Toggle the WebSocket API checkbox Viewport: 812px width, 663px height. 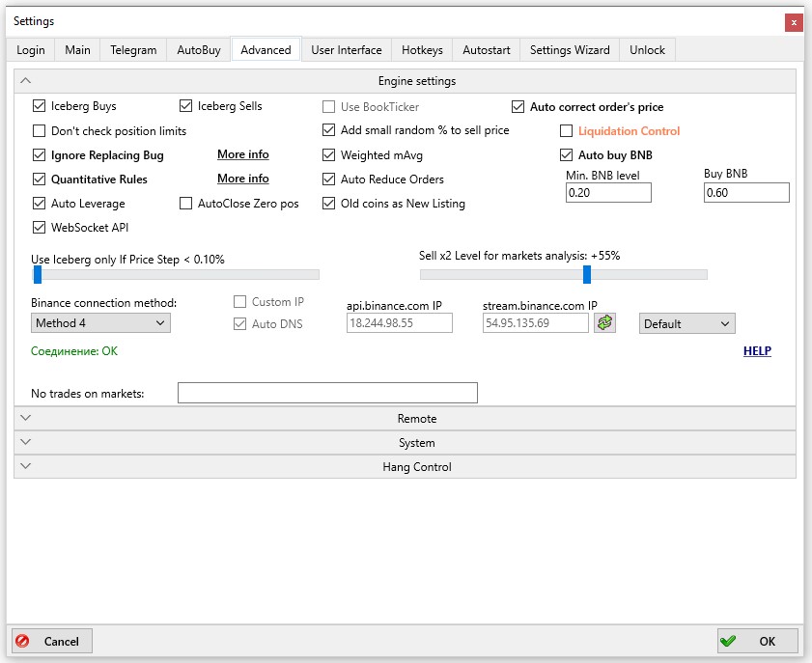click(40, 228)
